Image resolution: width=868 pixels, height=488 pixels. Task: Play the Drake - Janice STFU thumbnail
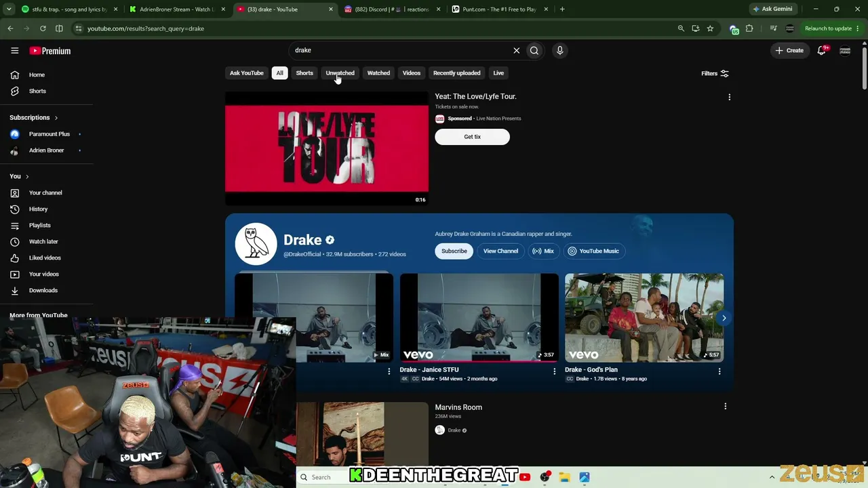click(x=479, y=317)
